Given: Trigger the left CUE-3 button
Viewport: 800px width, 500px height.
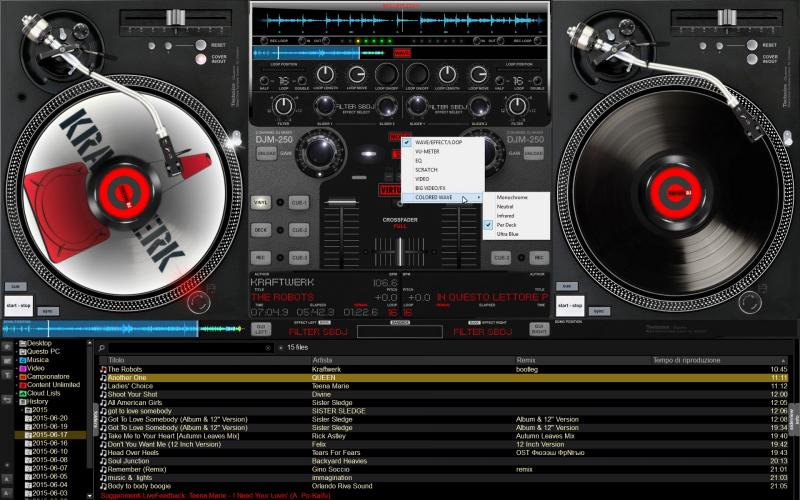Looking at the screenshot, I should (299, 258).
